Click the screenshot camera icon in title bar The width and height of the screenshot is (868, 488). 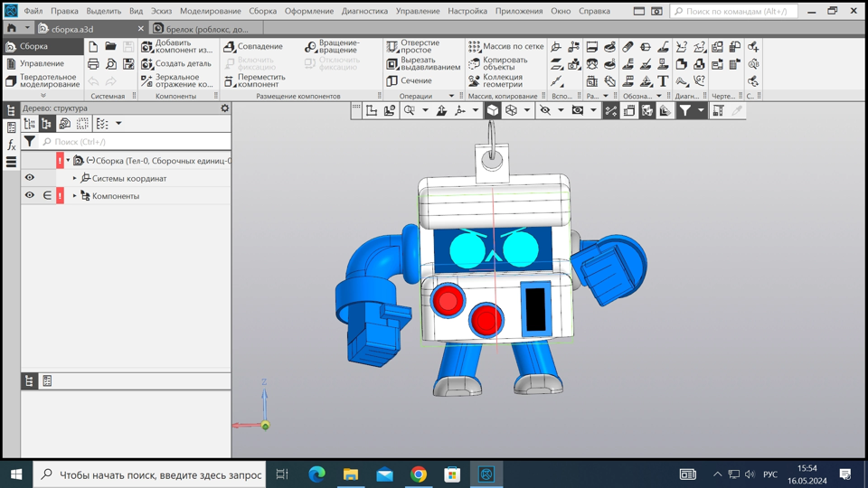pyautogui.click(x=656, y=11)
